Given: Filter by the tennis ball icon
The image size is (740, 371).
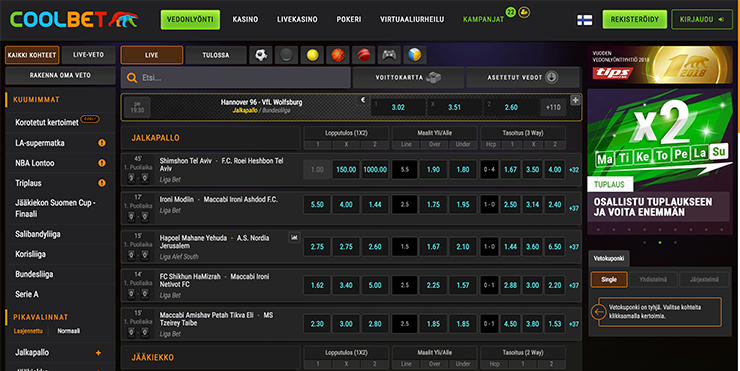Looking at the screenshot, I should coord(312,55).
